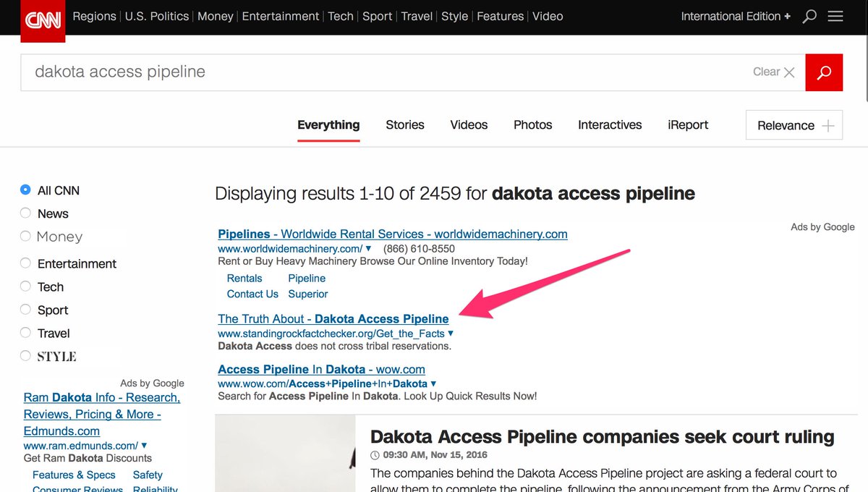The image size is (868, 492).
Task: Expand arrow next to standingrockfactchecker.org URL
Action: (451, 333)
